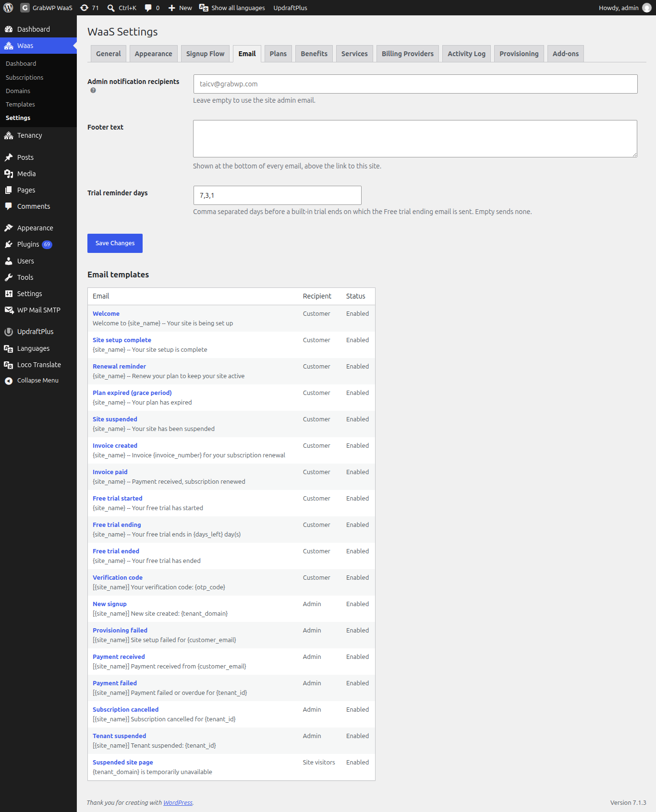Open Loco Translate in sidebar

(38, 365)
